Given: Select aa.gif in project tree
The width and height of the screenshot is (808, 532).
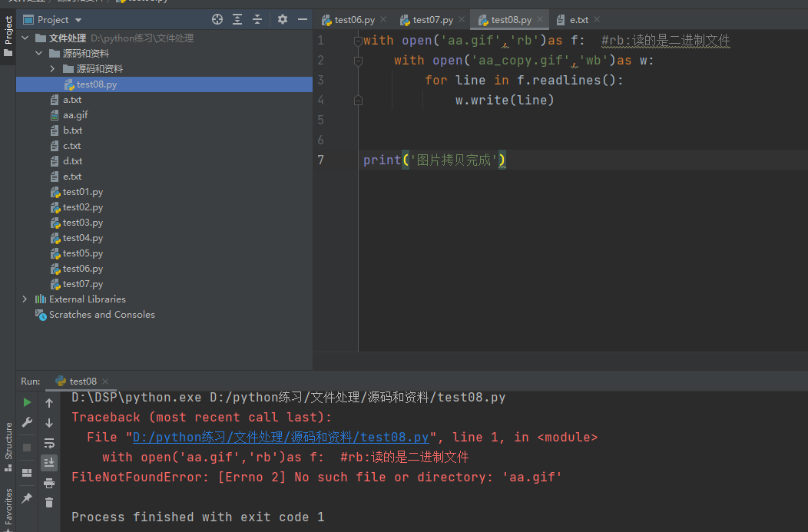Looking at the screenshot, I should [x=75, y=115].
